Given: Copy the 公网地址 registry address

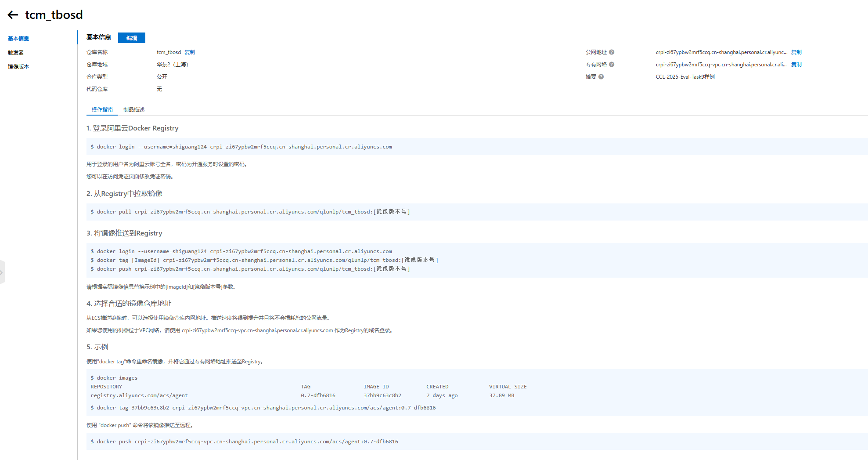Looking at the screenshot, I should [796, 52].
